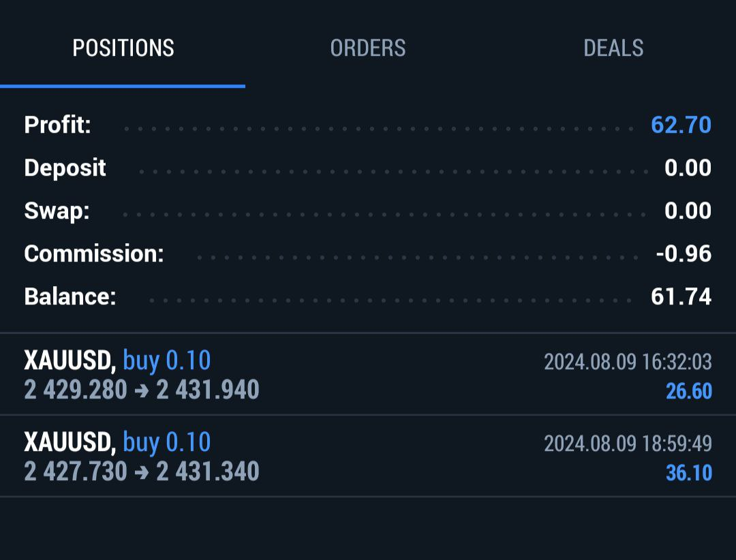Image resolution: width=736 pixels, height=560 pixels.
Task: Click the Deposit label
Action: (x=65, y=168)
